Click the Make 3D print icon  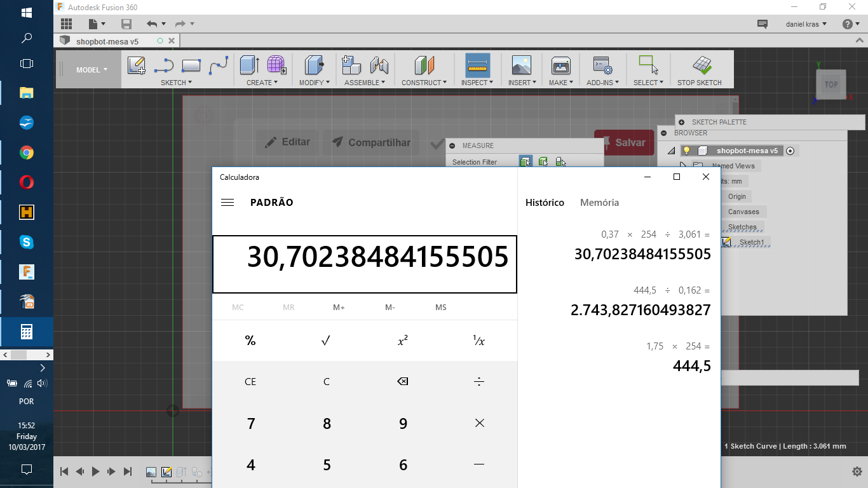point(560,65)
